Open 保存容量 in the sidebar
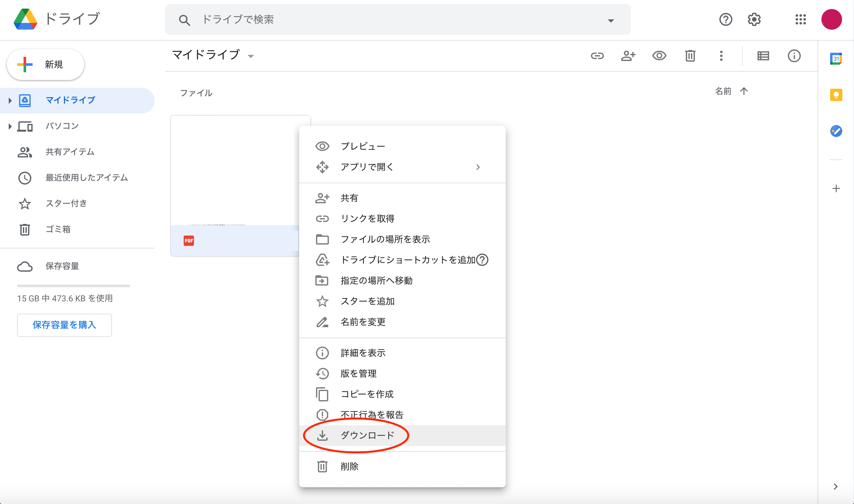 pyautogui.click(x=77, y=266)
